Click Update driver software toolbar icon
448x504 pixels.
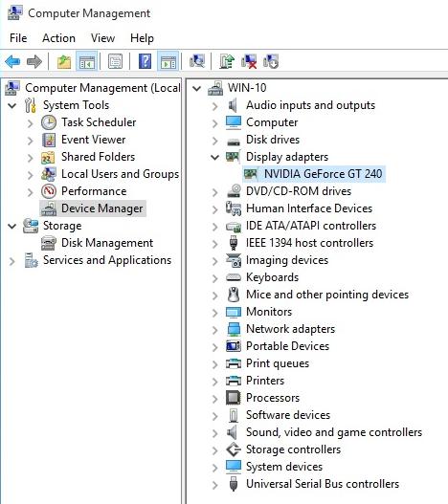pyautogui.click(x=227, y=61)
